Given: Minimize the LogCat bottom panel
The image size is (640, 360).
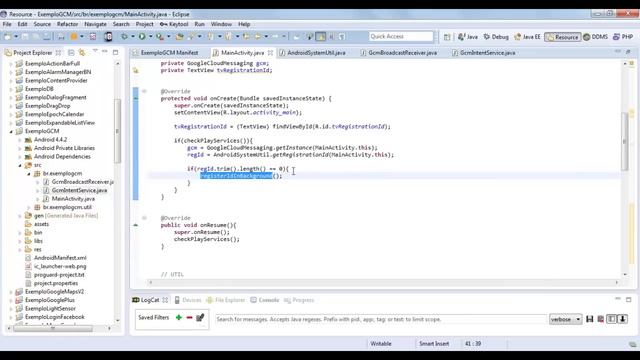Looking at the screenshot, I should coord(618,299).
